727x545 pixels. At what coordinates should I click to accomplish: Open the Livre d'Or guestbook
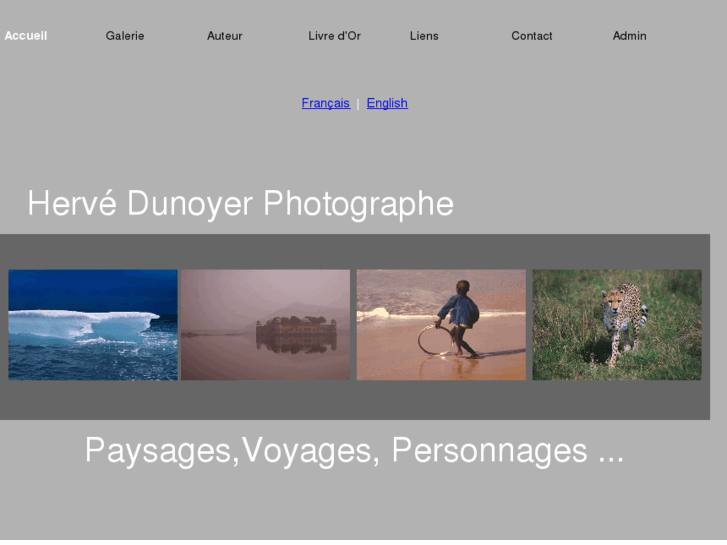[334, 36]
